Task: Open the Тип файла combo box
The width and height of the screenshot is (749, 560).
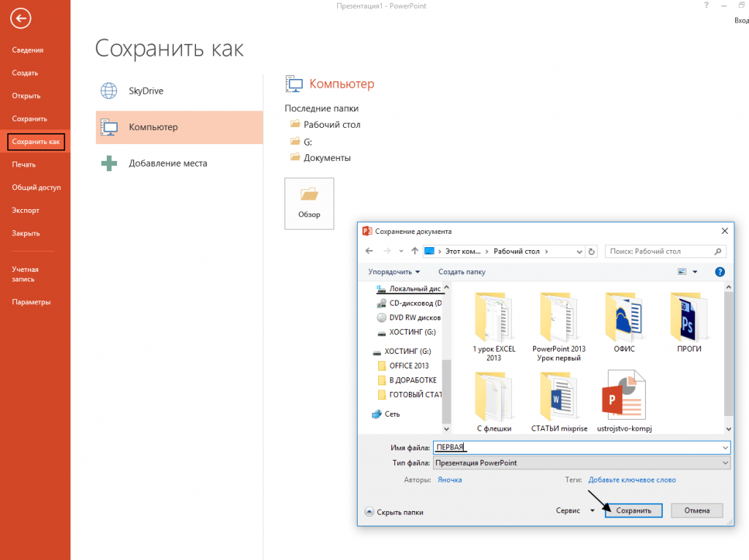Action: [581, 463]
